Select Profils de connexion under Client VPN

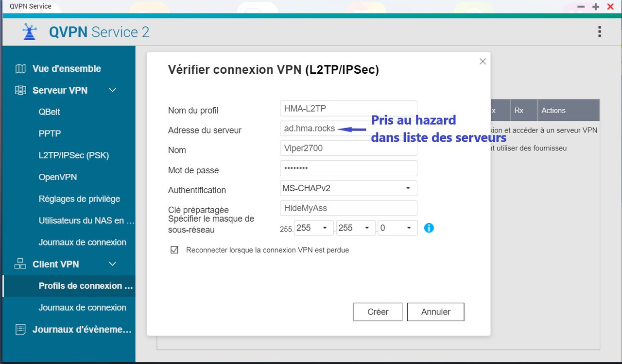(69, 286)
